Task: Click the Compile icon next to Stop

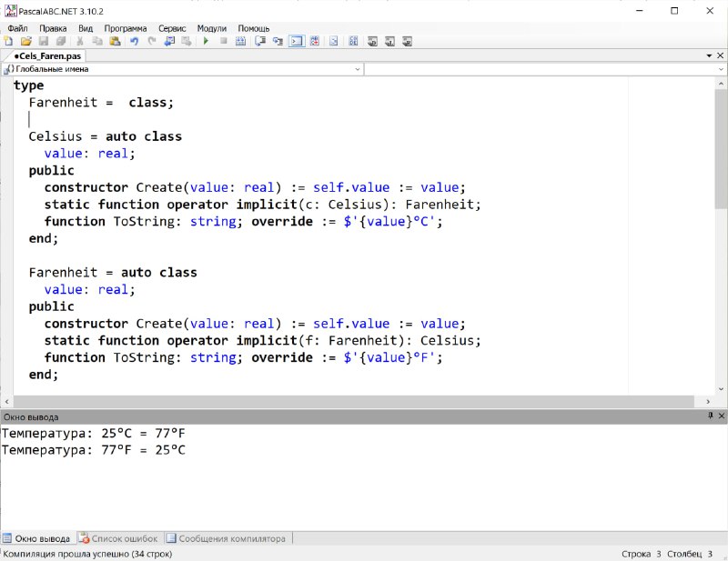Action: (240, 41)
